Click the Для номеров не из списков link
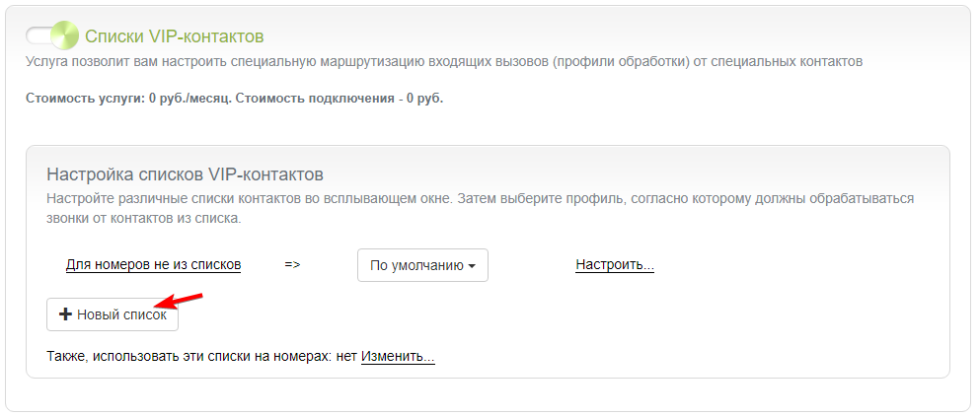The height and width of the screenshot is (417, 980). [x=153, y=264]
